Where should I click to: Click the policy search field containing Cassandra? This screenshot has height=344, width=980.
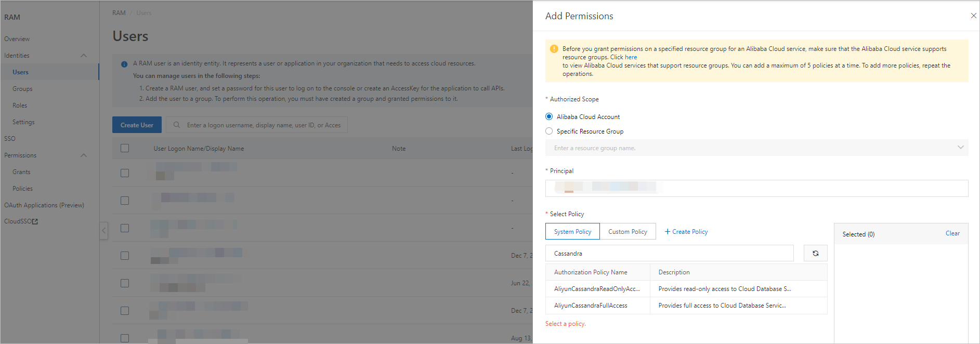click(669, 254)
